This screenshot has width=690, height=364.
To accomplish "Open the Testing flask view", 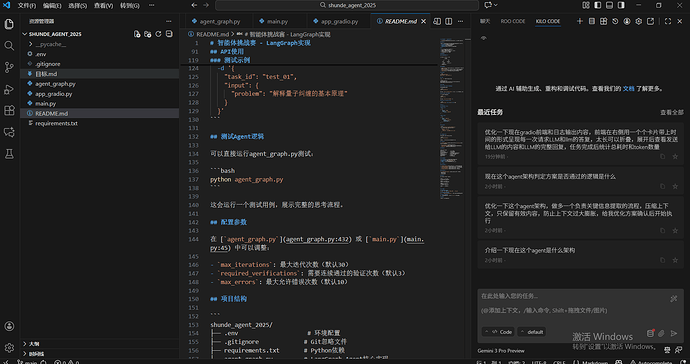I will pos(9,154).
